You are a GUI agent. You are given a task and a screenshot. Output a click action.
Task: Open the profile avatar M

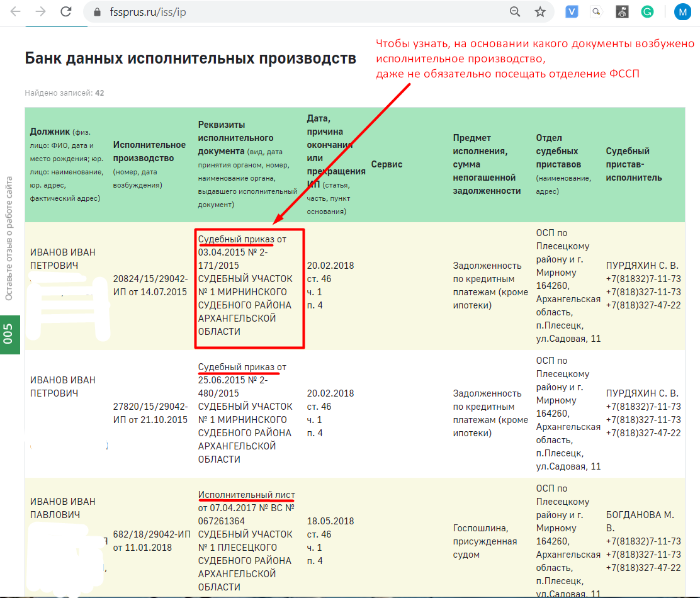(682, 12)
